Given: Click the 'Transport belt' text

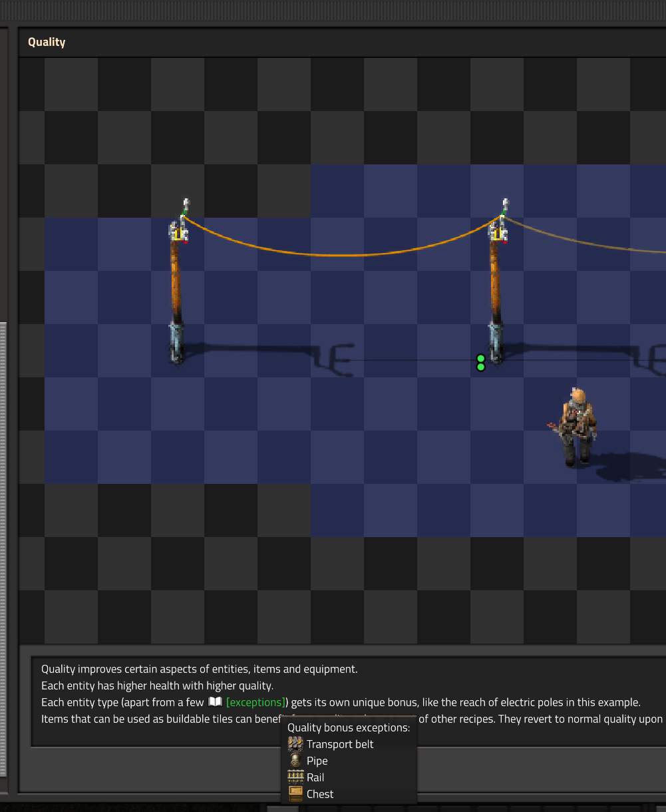Looking at the screenshot, I should point(340,744).
